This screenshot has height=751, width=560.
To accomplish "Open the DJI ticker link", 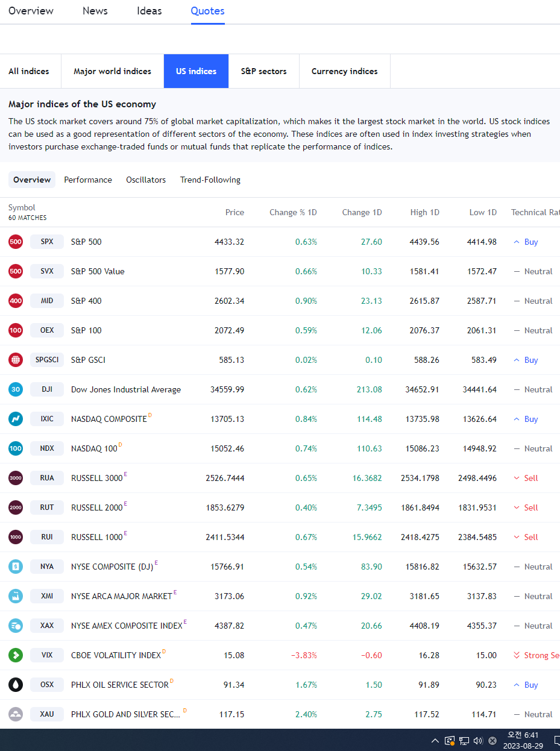I will click(x=47, y=389).
